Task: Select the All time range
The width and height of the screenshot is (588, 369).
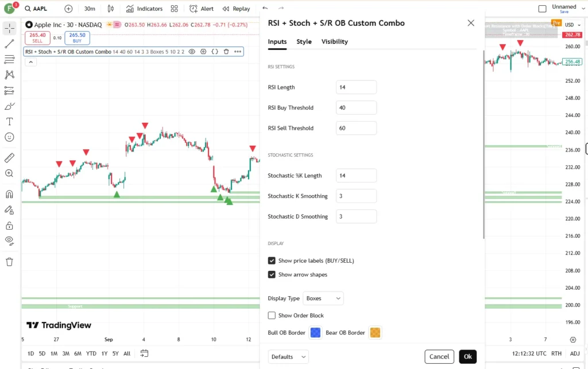Action: click(127, 354)
